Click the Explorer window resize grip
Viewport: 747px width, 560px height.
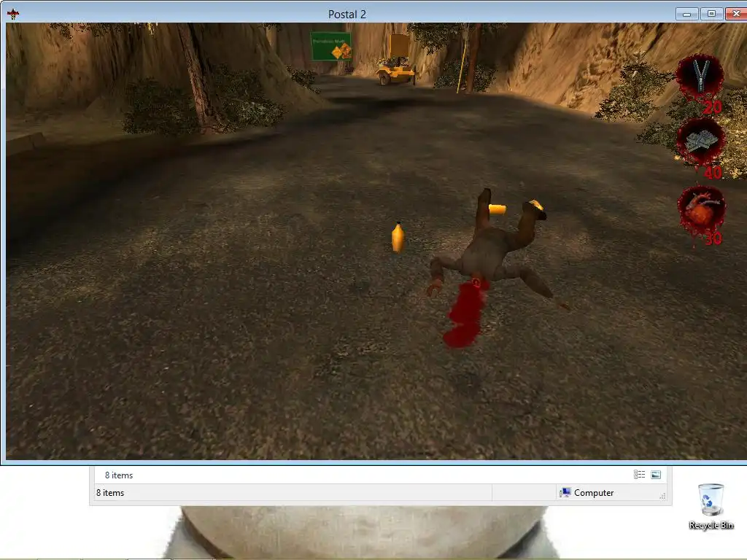662,496
